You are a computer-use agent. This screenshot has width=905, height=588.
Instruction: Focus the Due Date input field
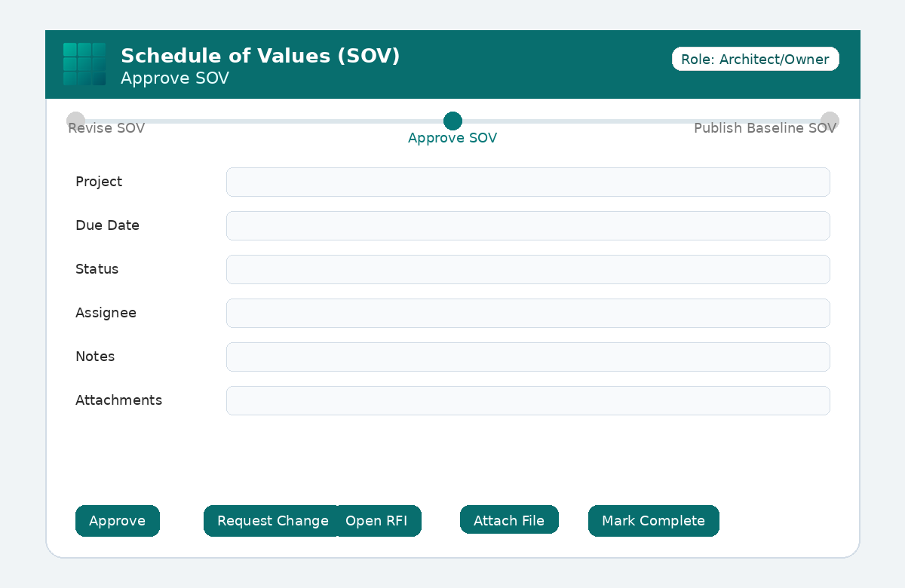pos(528,225)
